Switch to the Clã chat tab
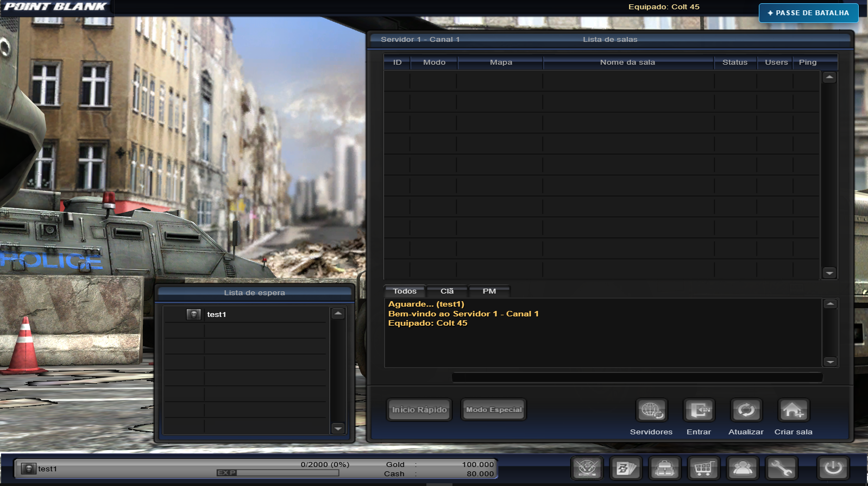The height and width of the screenshot is (486, 868). pos(447,291)
